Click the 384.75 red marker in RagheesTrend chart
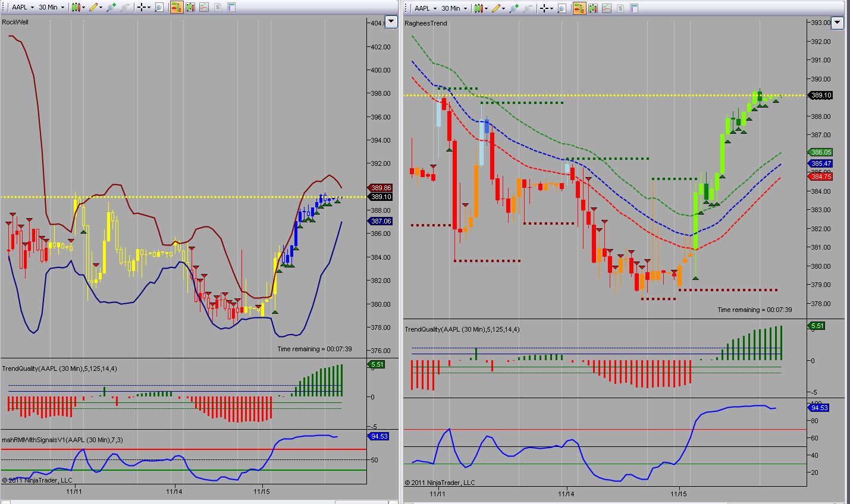The width and height of the screenshot is (850, 504). pyautogui.click(x=821, y=177)
